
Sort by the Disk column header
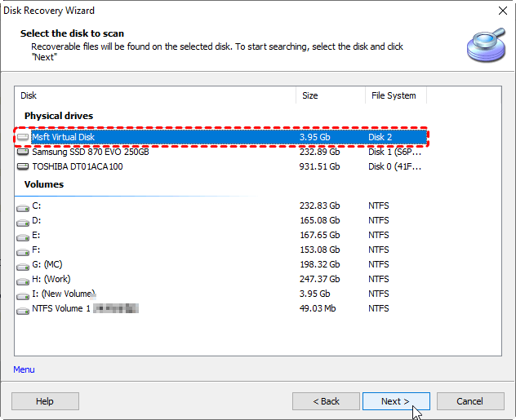[x=155, y=95]
